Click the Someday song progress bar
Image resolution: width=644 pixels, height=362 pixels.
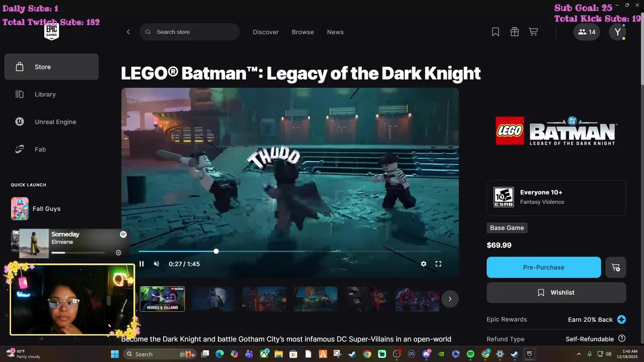coord(78,253)
